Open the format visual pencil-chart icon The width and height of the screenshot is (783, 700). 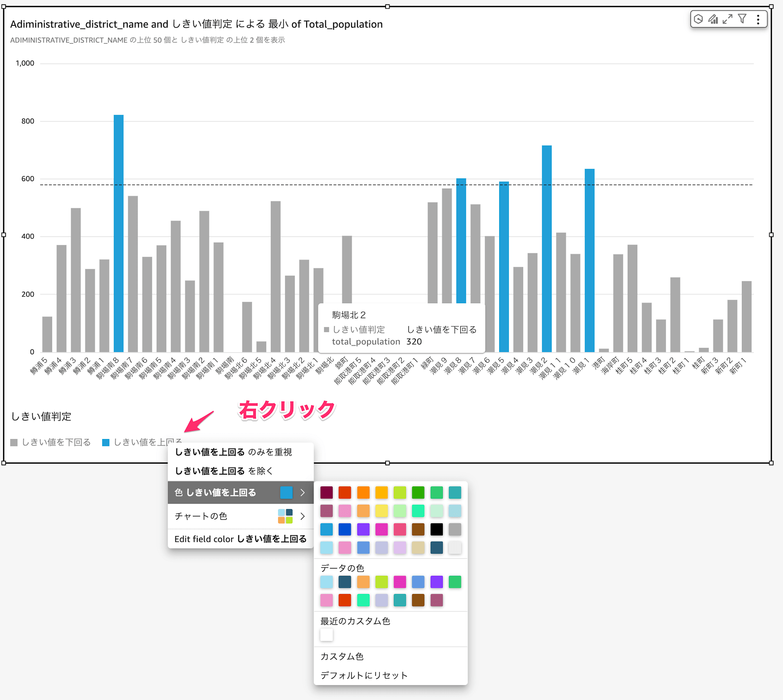[x=713, y=19]
